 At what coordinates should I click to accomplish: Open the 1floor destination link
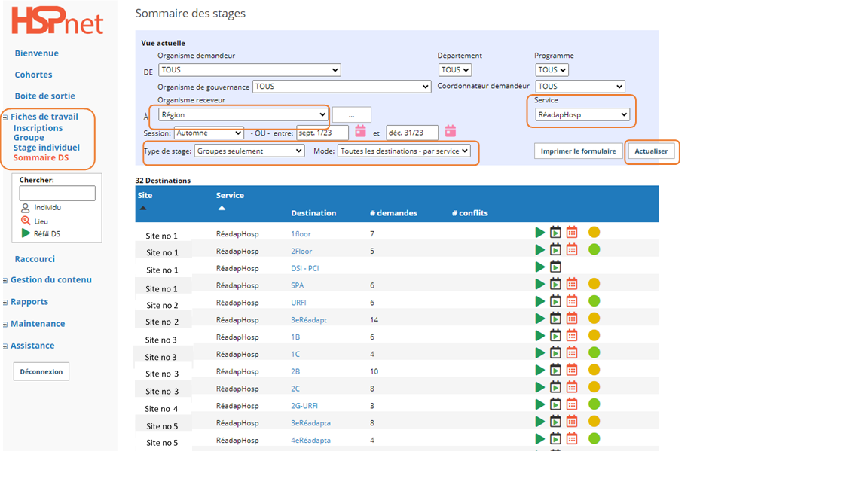(301, 234)
